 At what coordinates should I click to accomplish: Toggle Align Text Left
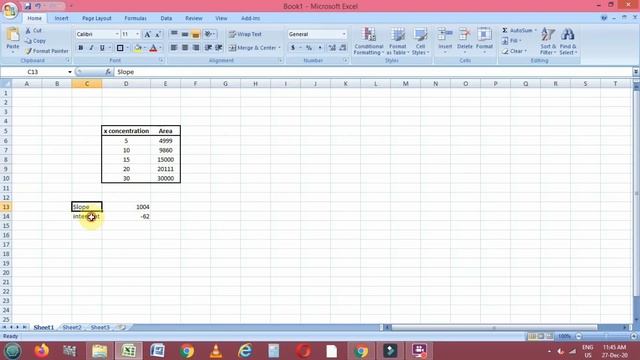click(x=174, y=48)
